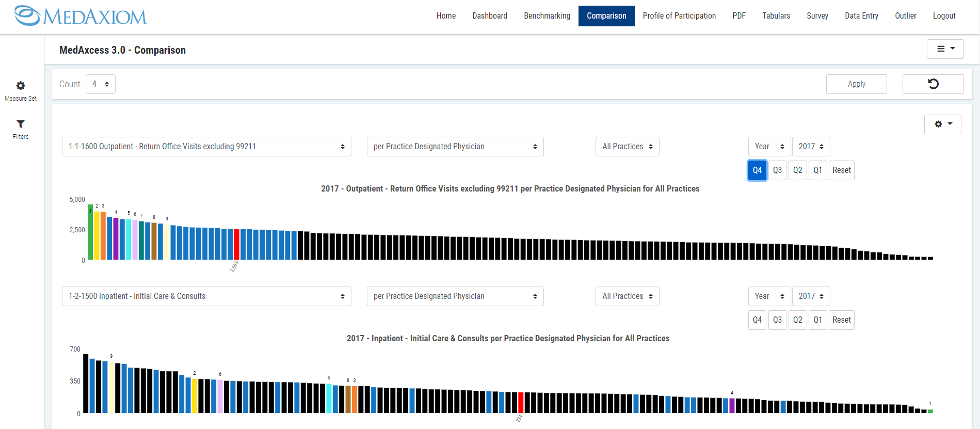Expand Outpatient Return Office Visits measure dropdown
This screenshot has height=429, width=980.
206,147
